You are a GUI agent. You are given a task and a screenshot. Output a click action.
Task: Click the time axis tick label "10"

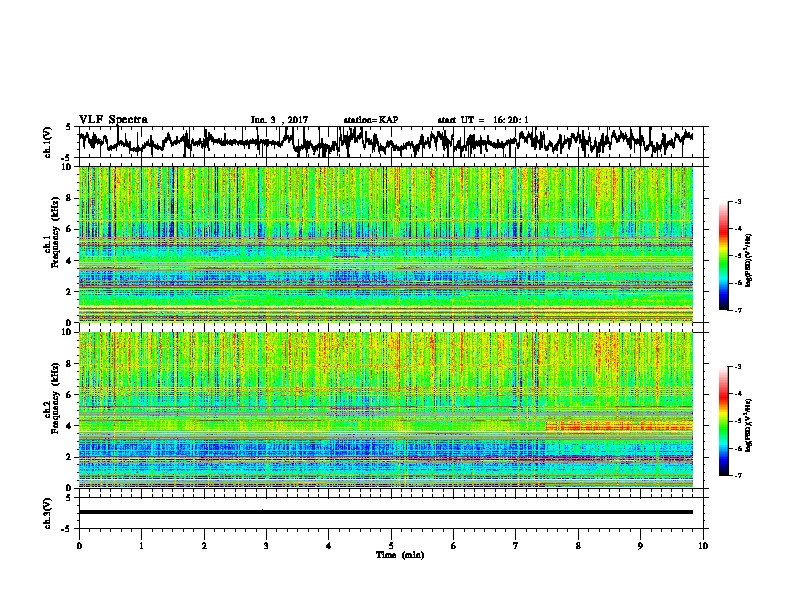pyautogui.click(x=703, y=546)
